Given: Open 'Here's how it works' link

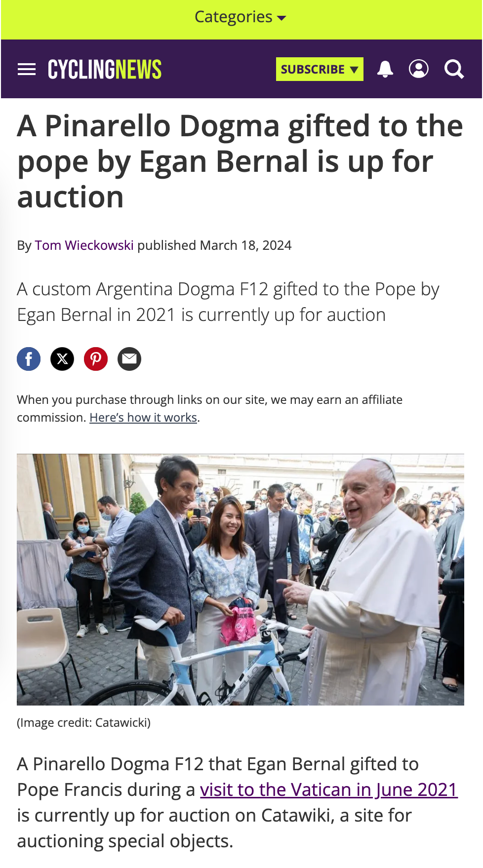Looking at the screenshot, I should pos(143,418).
